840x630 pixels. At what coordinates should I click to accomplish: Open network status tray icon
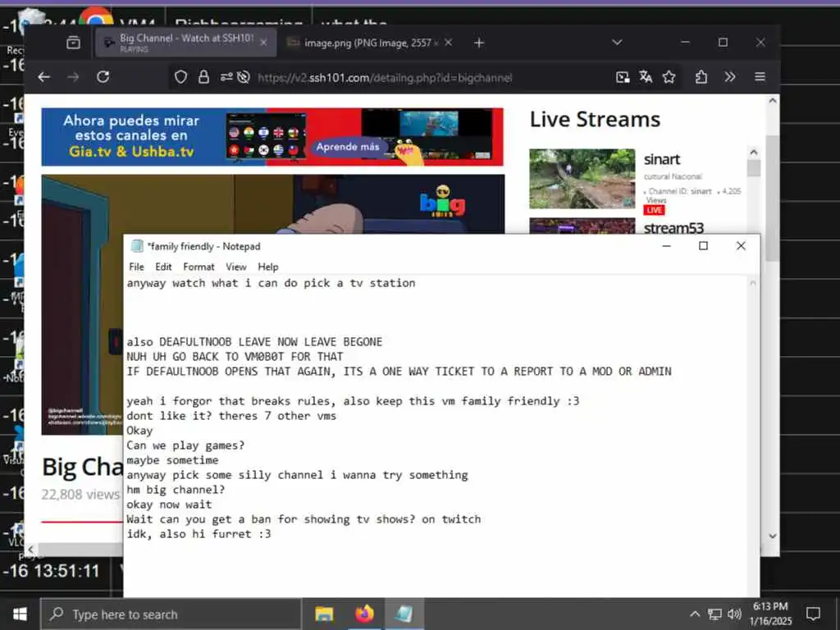[x=714, y=614]
